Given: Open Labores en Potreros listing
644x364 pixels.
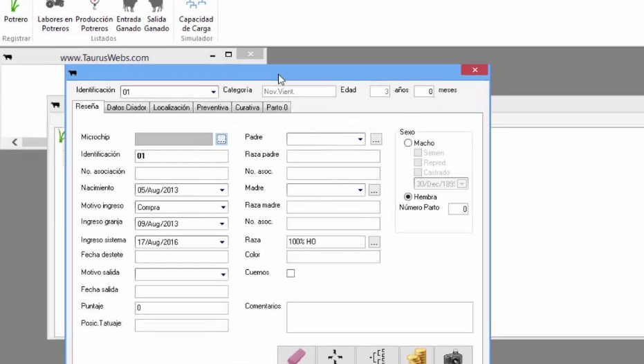Looking at the screenshot, I should 55,17.
